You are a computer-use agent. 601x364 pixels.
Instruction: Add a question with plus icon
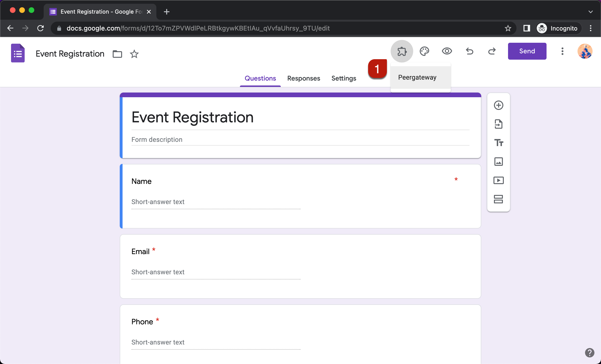coord(498,105)
